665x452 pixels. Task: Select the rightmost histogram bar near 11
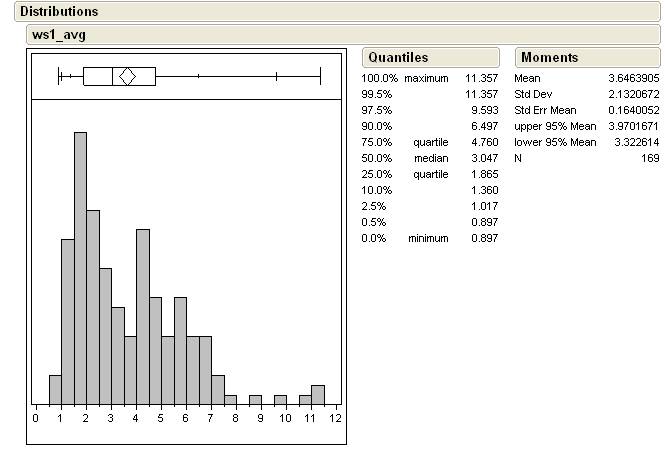tap(317, 394)
